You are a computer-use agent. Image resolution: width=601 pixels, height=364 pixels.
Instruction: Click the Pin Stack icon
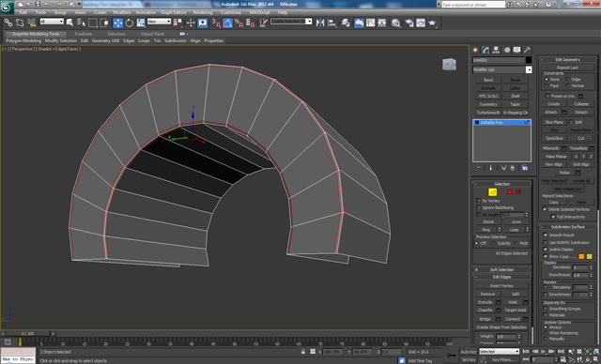479,168
